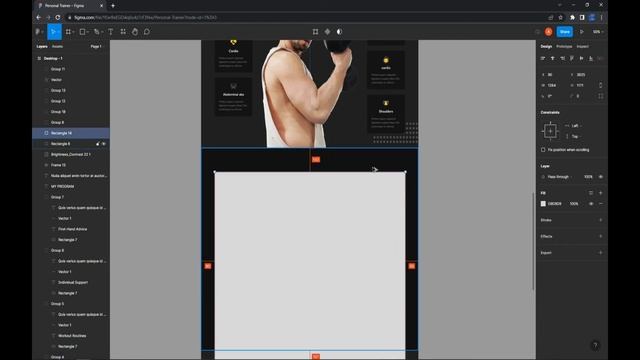Collapse the Group 6 layer
Screen dimensions: 640x360
coord(46,250)
